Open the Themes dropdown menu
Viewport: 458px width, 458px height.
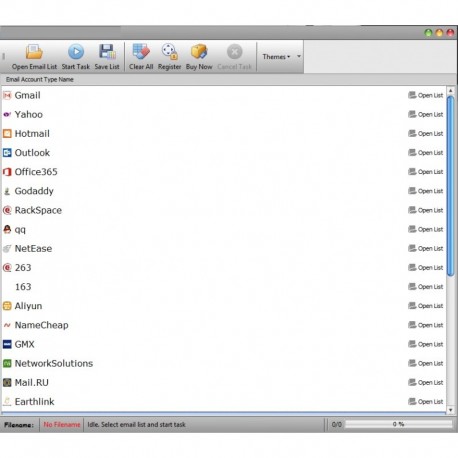click(x=276, y=57)
